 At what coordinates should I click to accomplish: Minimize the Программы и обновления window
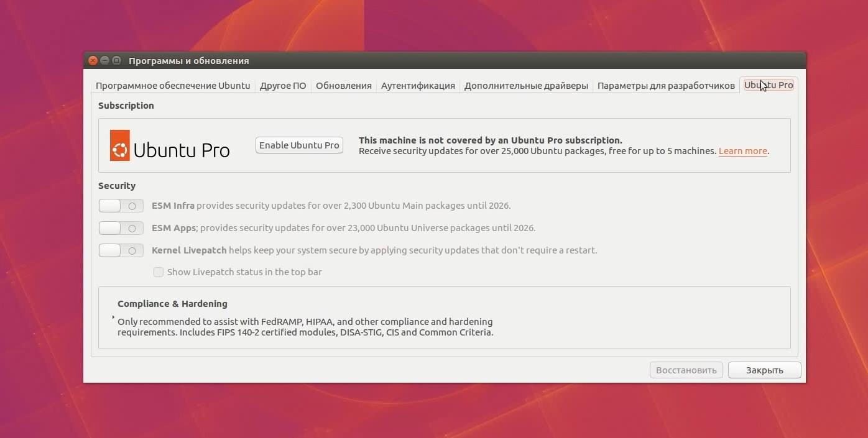tap(105, 61)
